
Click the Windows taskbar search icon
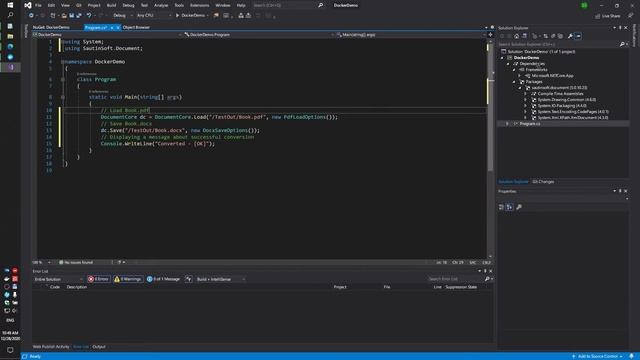point(10,15)
